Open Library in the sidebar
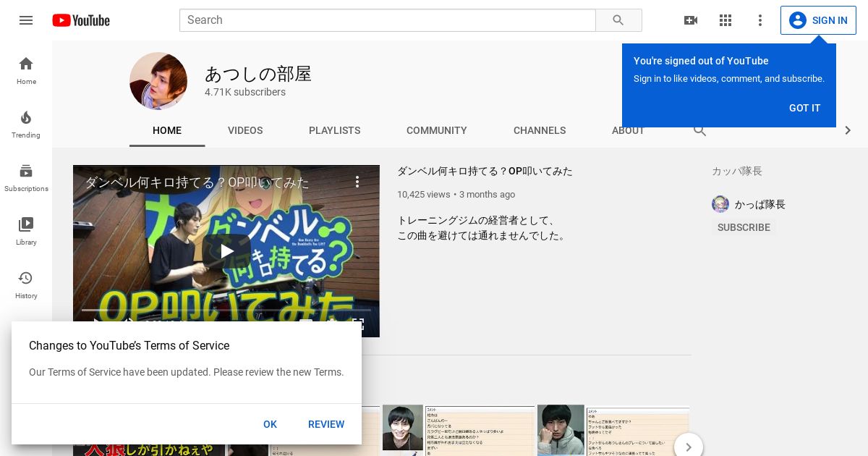 [26, 232]
